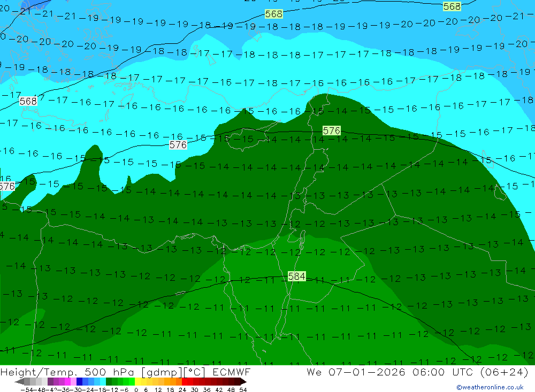Viewport: 535px width, 392px height.
Task: Click the 568 label in the top-right corner
Action: [452, 6]
